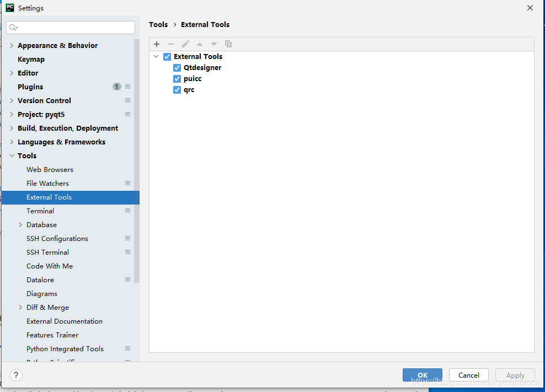Click External Tools in the breadcrumb header
This screenshot has width=545, height=392.
click(205, 25)
